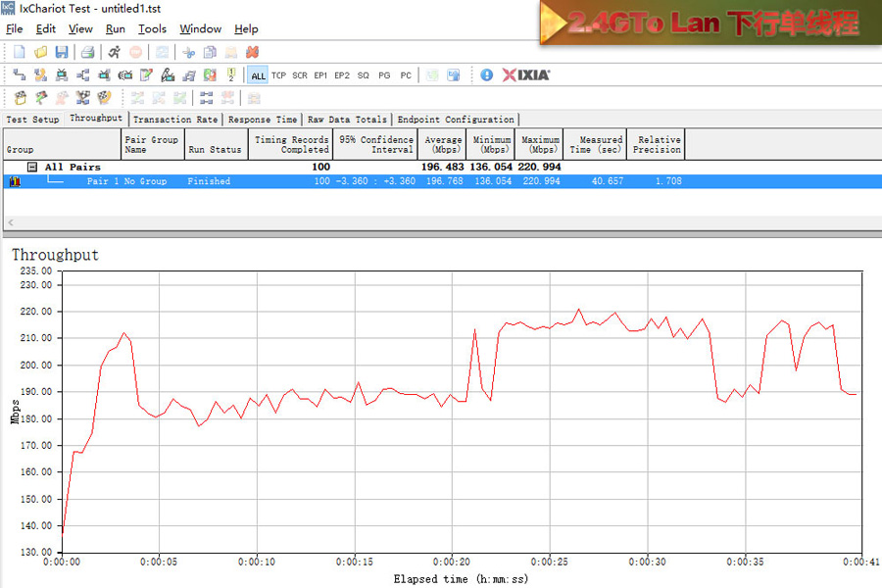Viewport: 882px width, 588px height.
Task: Open the Endpoint Configuration tab
Action: tap(456, 120)
